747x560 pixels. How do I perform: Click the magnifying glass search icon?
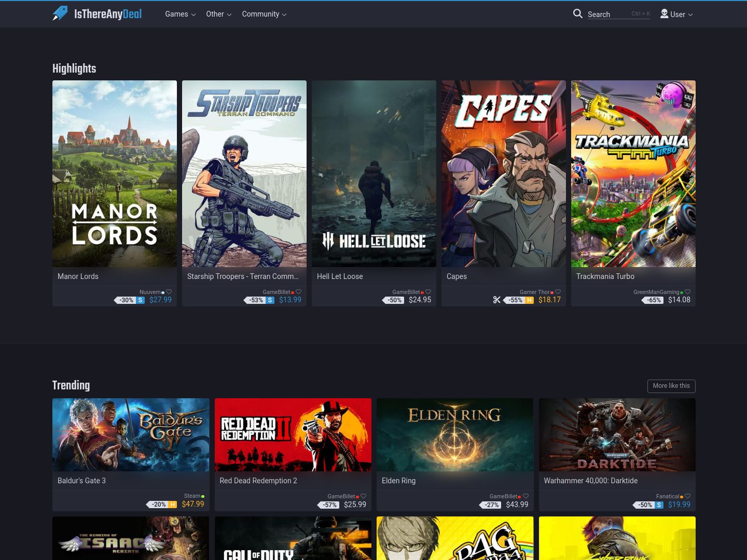pyautogui.click(x=577, y=13)
